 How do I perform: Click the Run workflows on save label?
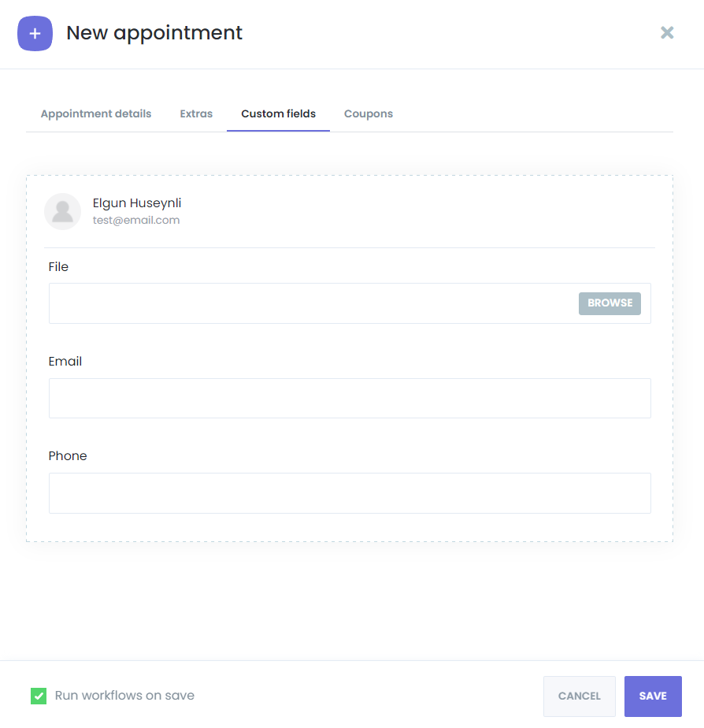tap(124, 696)
